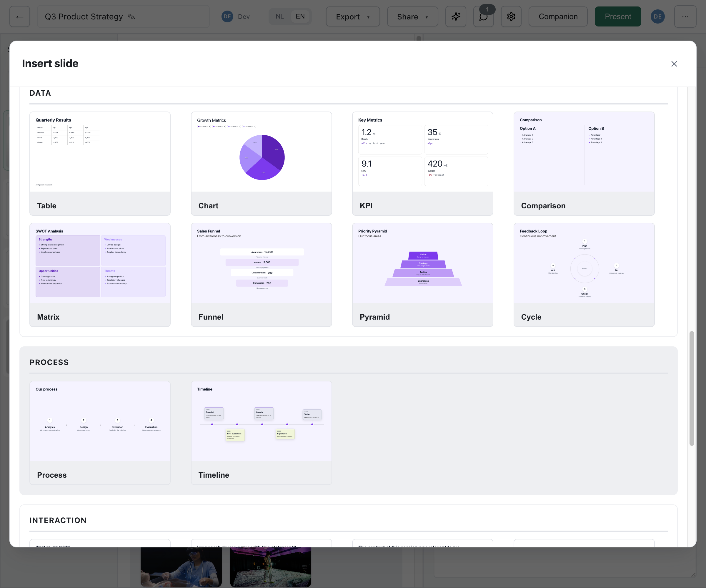The image size is (706, 588).
Task: Click the back arrow button
Action: (x=19, y=16)
